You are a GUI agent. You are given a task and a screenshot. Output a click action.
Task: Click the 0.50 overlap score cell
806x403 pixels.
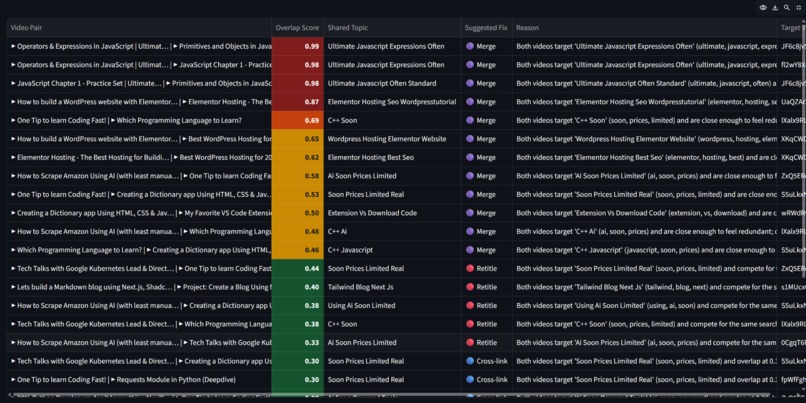point(298,213)
